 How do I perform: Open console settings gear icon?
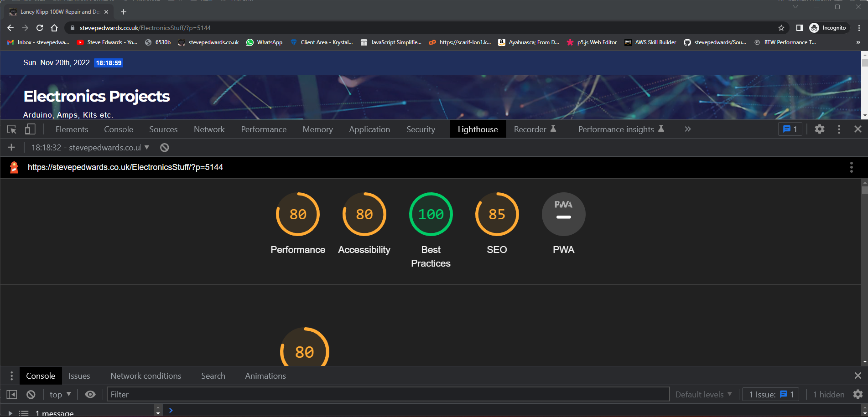coord(858,395)
